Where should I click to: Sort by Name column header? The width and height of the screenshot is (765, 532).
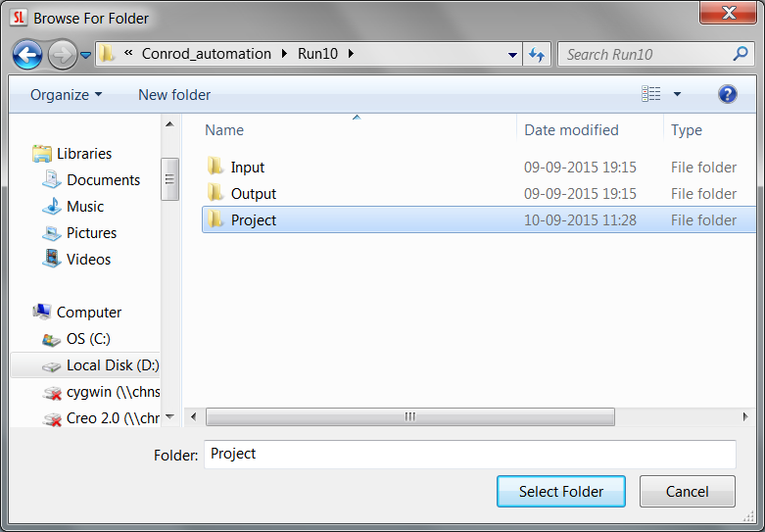pyautogui.click(x=224, y=130)
